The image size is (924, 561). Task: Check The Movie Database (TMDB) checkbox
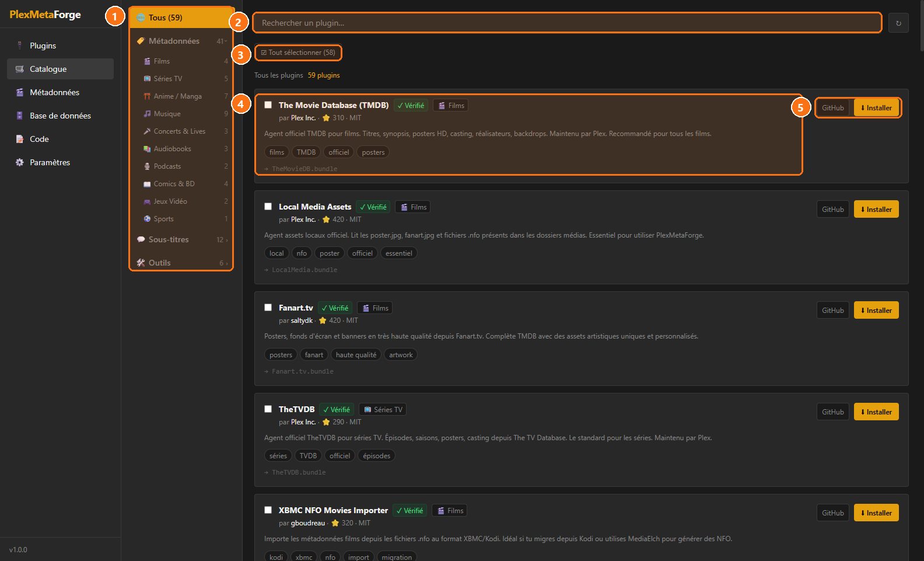coord(268,105)
